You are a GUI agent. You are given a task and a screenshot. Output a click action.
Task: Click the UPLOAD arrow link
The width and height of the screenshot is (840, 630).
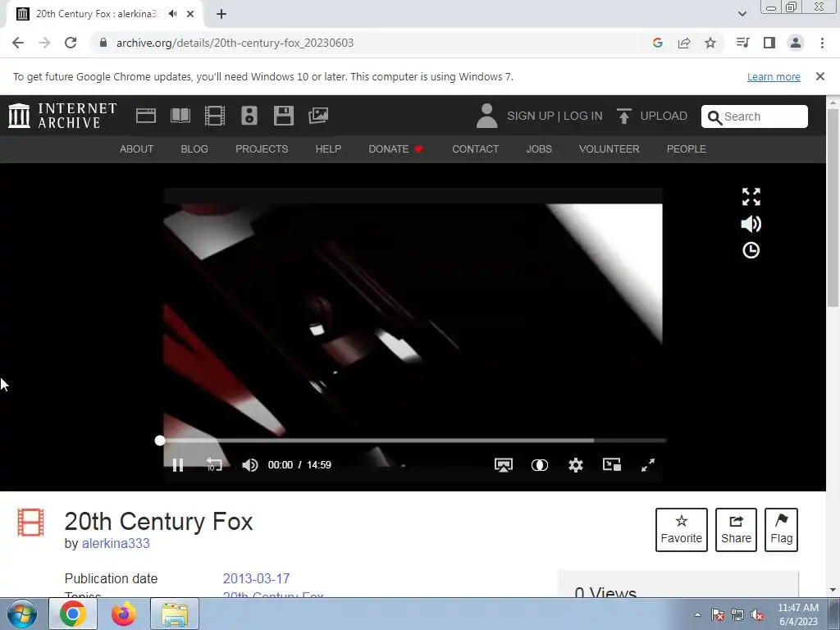[x=652, y=116]
